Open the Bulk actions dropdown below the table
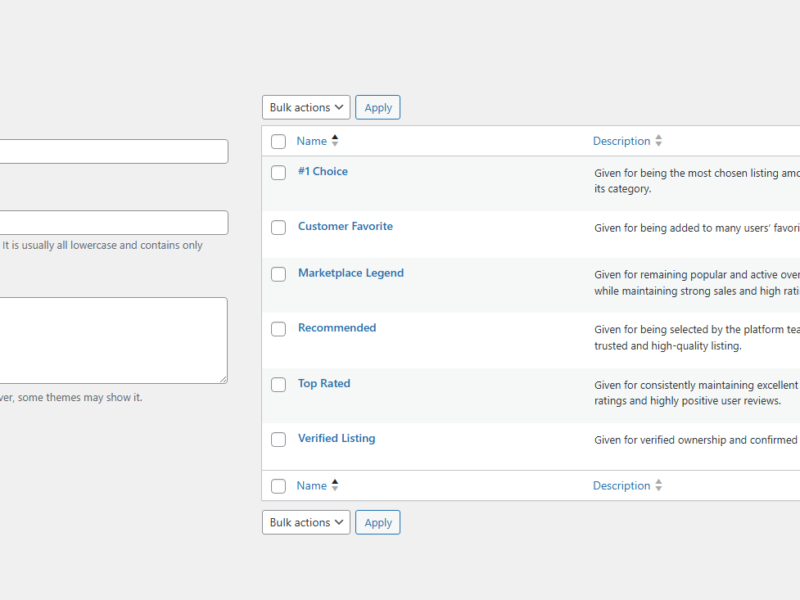 coord(306,522)
